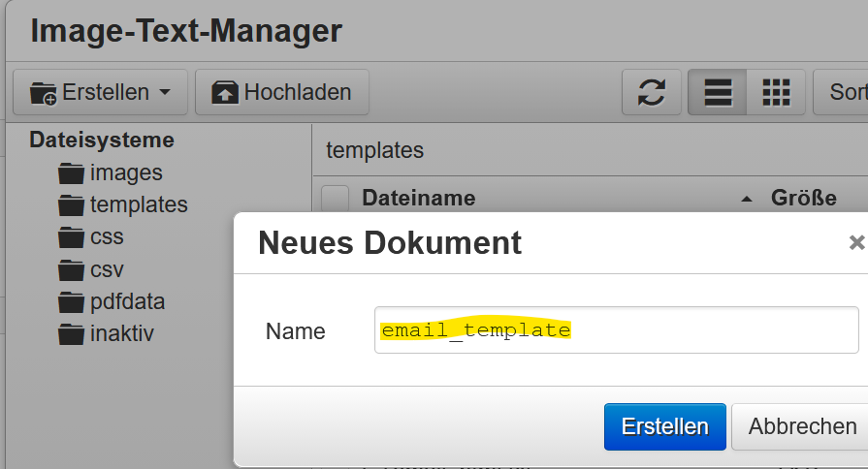Viewport: 868px width, 469px height.
Task: Switch to grid view layout
Action: pos(776,93)
